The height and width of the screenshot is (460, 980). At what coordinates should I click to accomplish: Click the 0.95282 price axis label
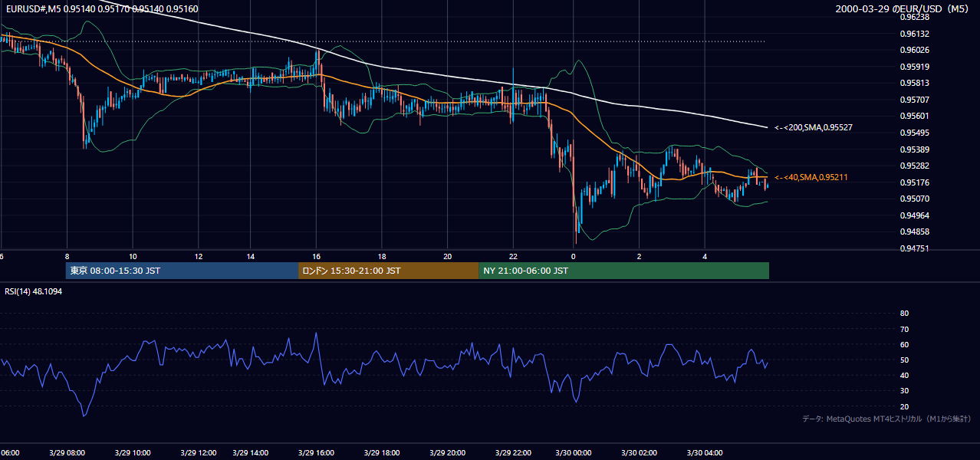[x=914, y=166]
